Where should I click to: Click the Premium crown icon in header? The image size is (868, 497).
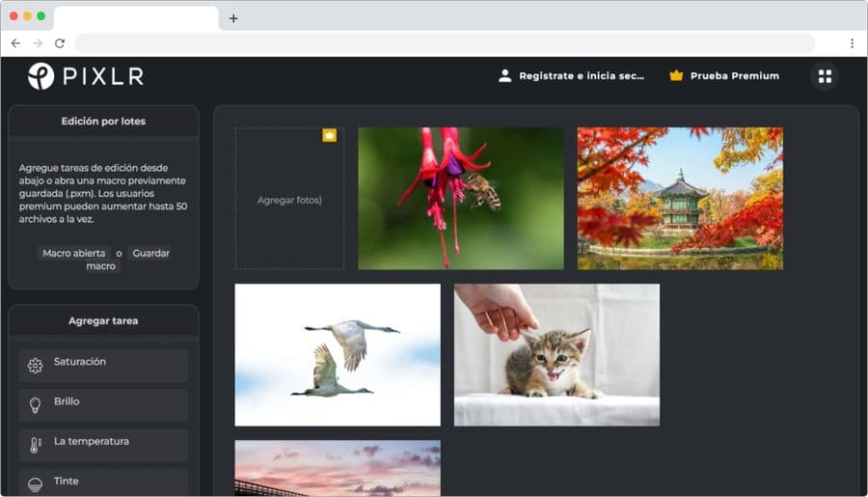point(676,76)
